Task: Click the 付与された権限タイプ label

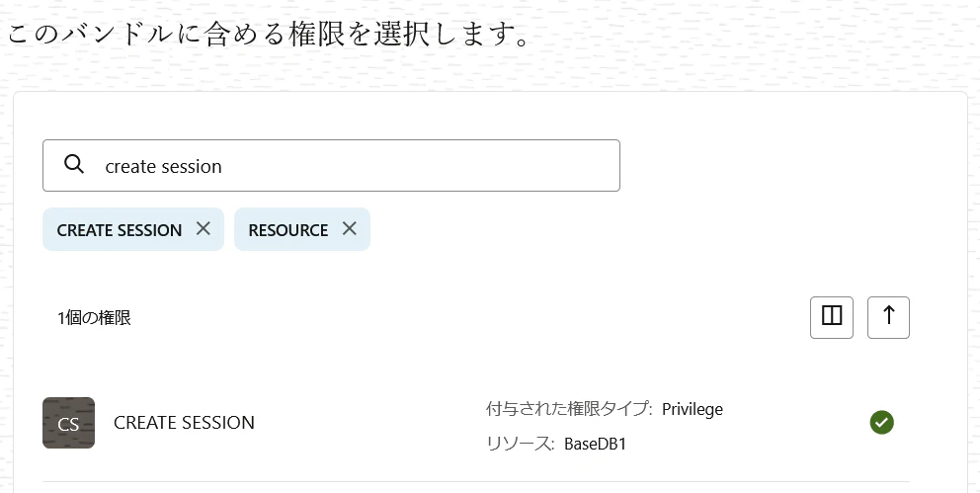Action: click(569, 409)
